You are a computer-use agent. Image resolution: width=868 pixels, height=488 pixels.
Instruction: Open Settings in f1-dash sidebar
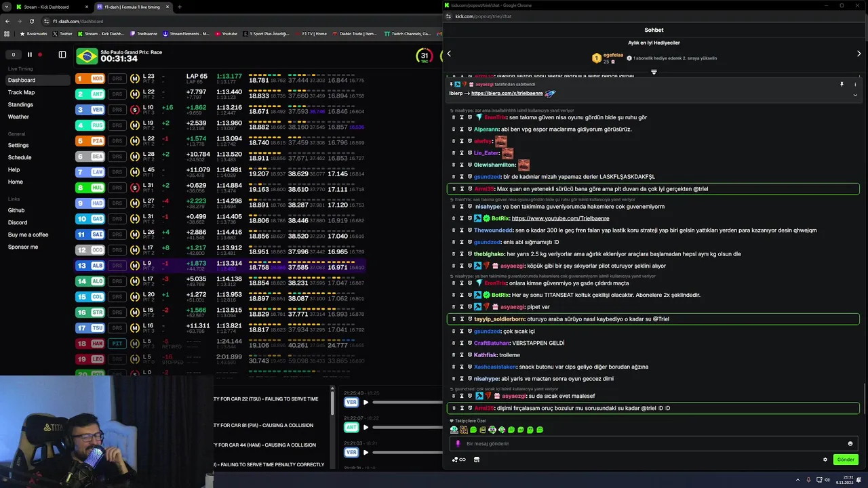pos(18,145)
